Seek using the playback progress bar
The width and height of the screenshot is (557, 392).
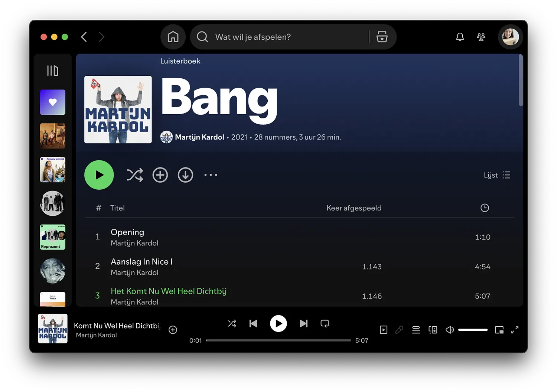pos(278,340)
